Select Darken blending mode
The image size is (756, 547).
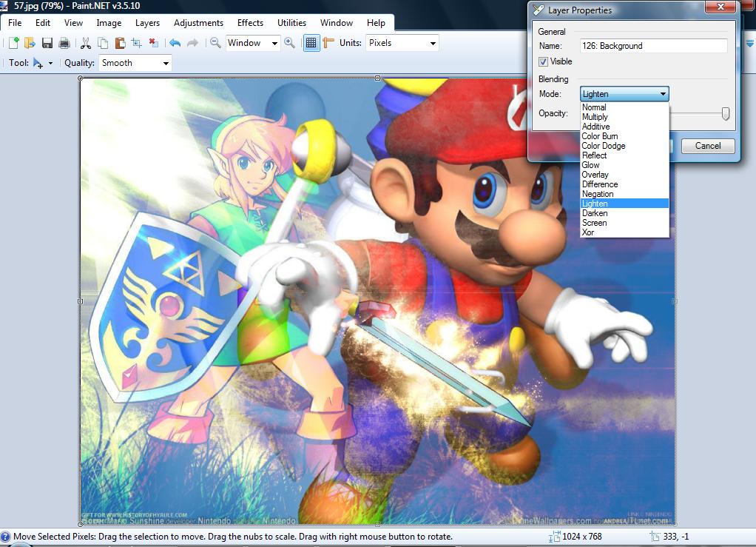[625, 213]
